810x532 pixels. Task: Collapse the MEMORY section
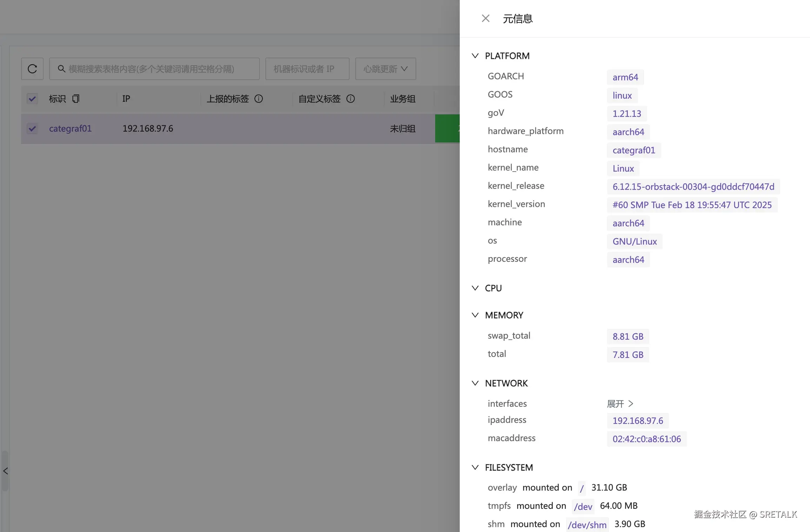(475, 315)
